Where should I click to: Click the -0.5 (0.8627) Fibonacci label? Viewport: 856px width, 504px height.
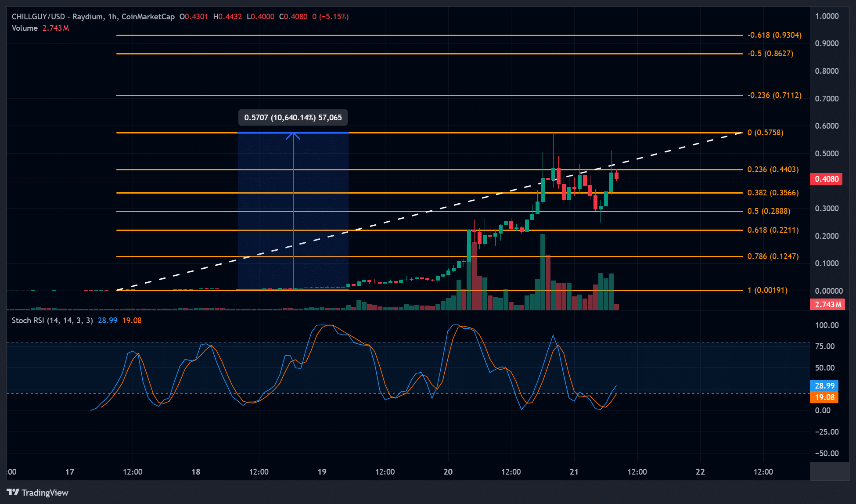point(770,54)
